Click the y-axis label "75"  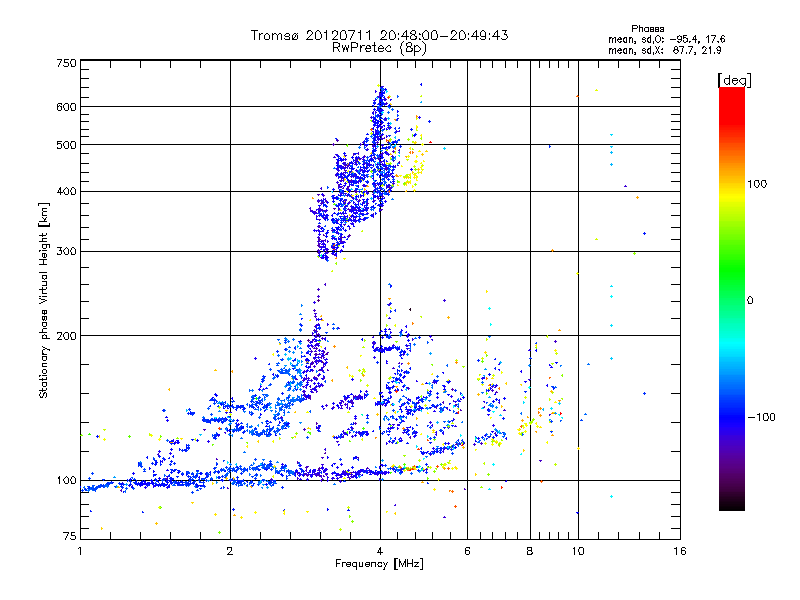coord(70,536)
